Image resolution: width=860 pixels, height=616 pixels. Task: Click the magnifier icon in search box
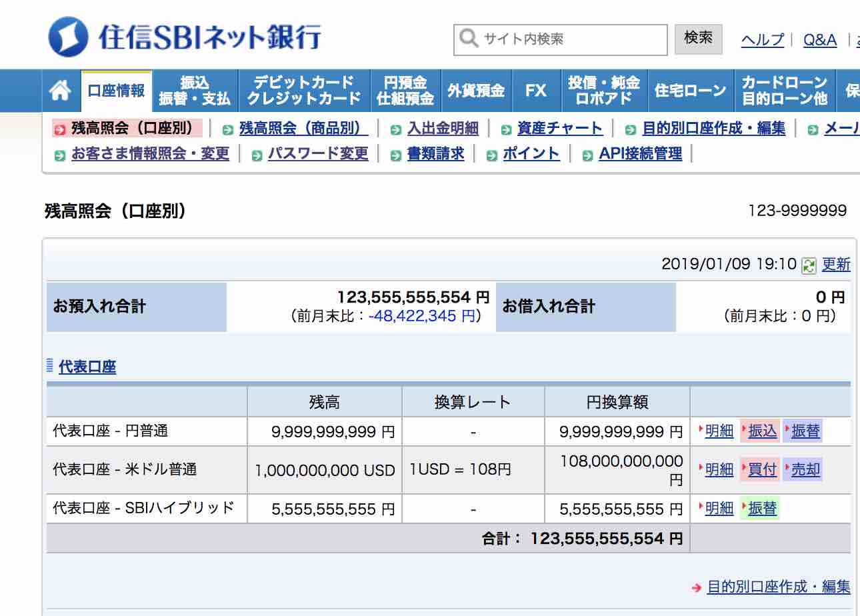pos(469,39)
